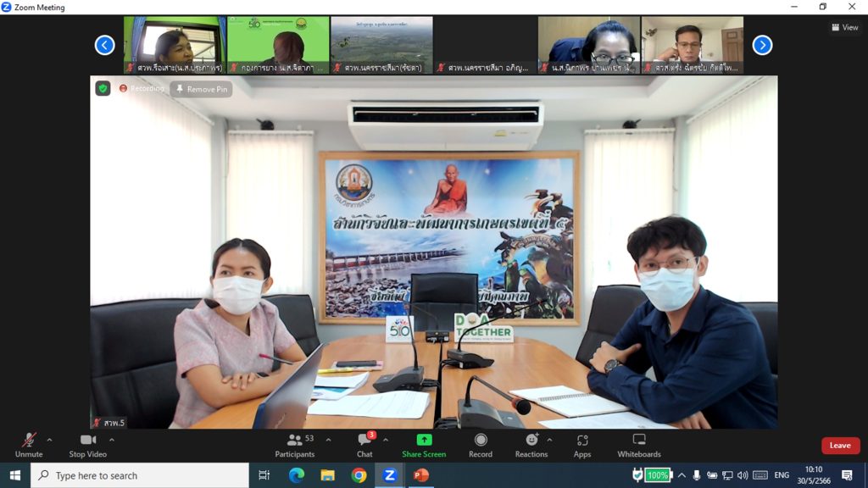
Task: Click the touch keyboard tray icon
Action: tap(760, 475)
